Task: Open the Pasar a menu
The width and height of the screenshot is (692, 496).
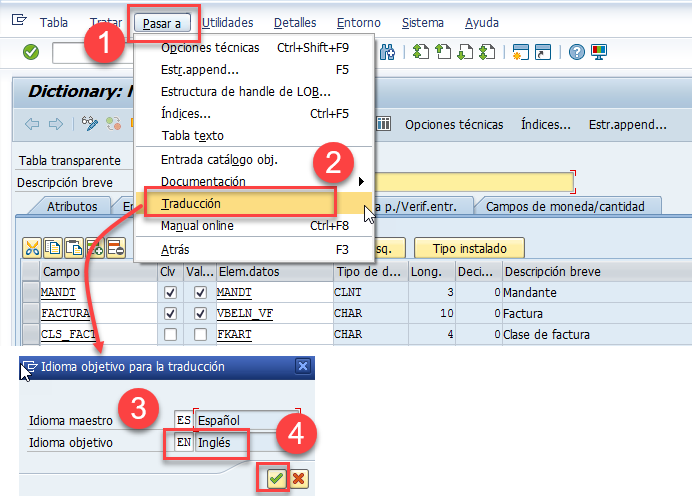Action: pos(162,23)
